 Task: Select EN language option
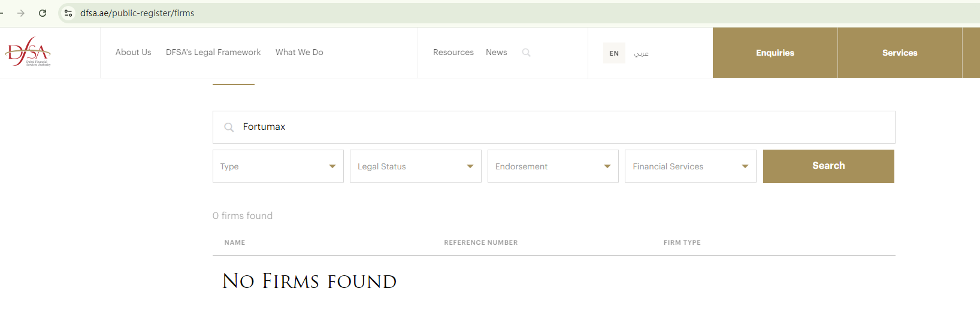614,53
